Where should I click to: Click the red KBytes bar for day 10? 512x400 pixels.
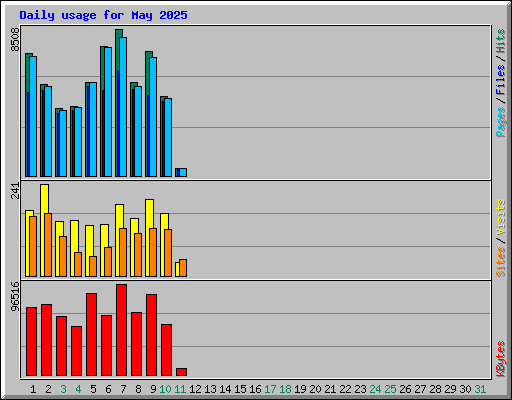coord(167,350)
